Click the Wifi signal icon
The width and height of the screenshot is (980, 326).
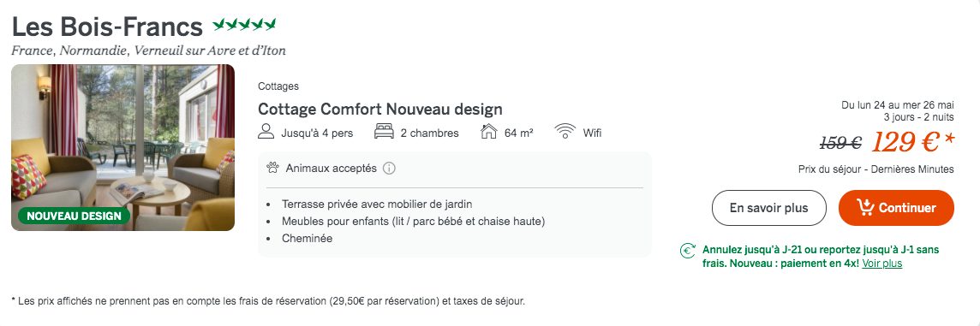coord(565,133)
